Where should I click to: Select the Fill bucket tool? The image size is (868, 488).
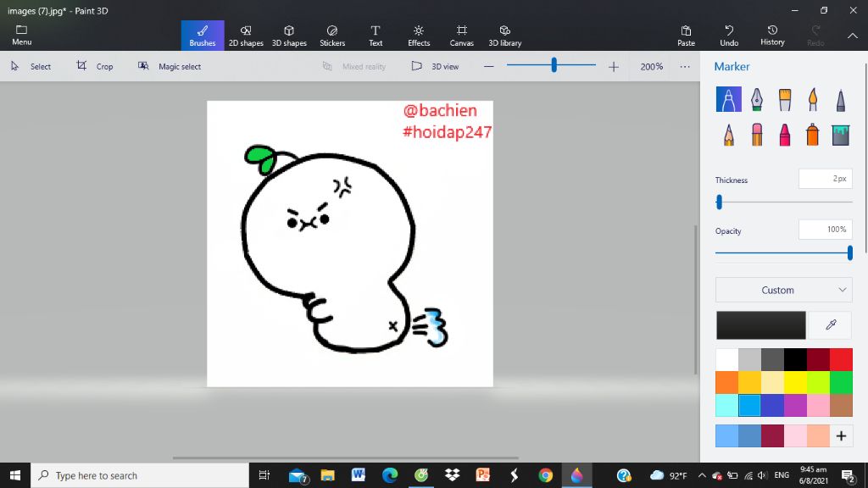[x=840, y=134]
